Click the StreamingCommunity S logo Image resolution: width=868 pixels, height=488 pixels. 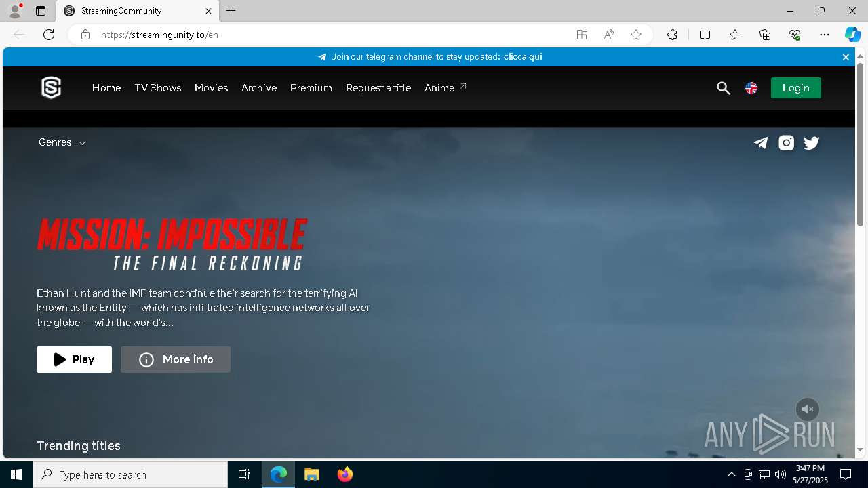coord(52,87)
